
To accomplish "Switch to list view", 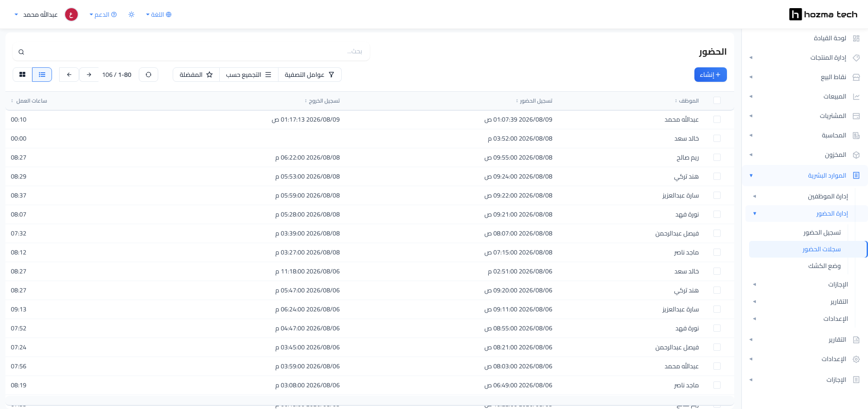I will click(x=42, y=75).
